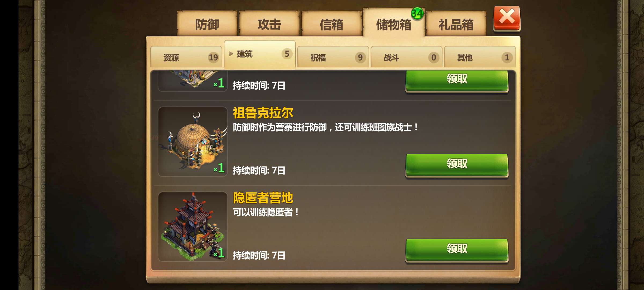Open the 信箱 tab
Image resolution: width=644 pixels, height=290 pixels.
tap(332, 24)
